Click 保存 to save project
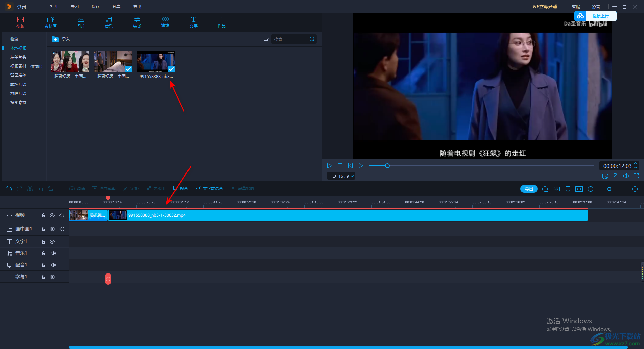 coord(96,7)
